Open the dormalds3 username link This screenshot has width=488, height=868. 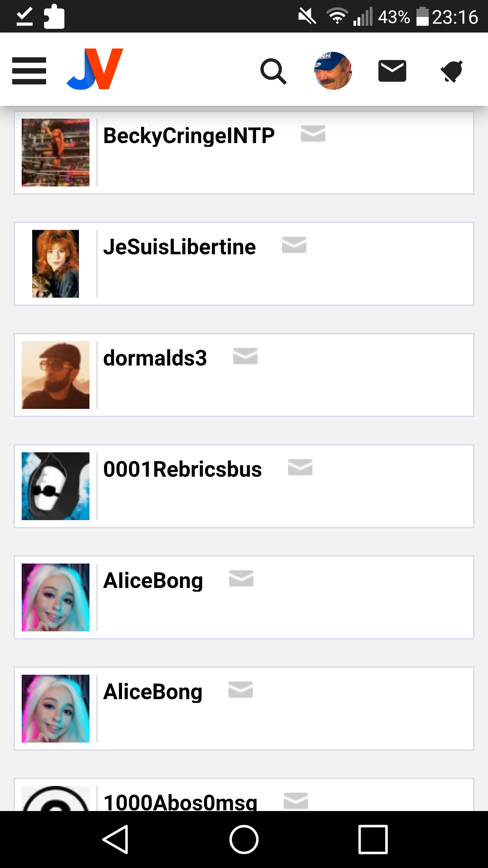tap(155, 358)
